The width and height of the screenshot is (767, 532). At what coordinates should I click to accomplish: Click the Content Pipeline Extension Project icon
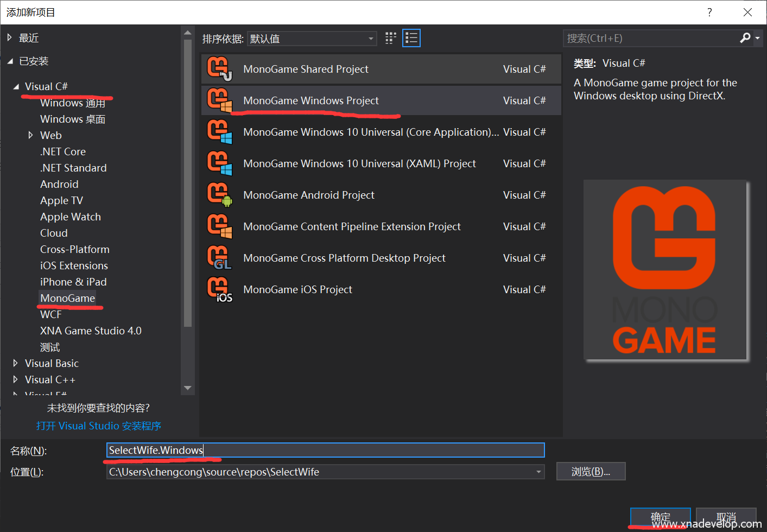(219, 226)
